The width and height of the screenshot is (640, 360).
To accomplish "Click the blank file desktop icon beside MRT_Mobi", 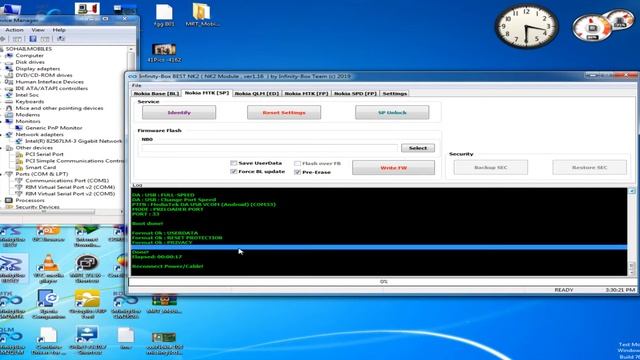I will point(164,15).
